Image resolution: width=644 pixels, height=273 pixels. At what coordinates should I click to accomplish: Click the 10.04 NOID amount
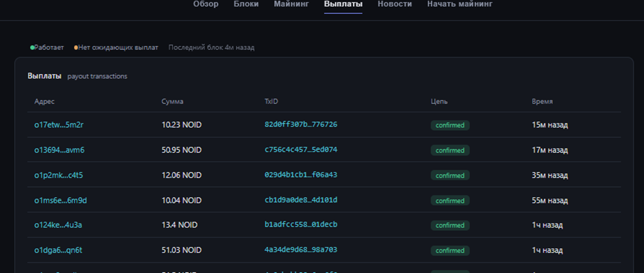(182, 201)
